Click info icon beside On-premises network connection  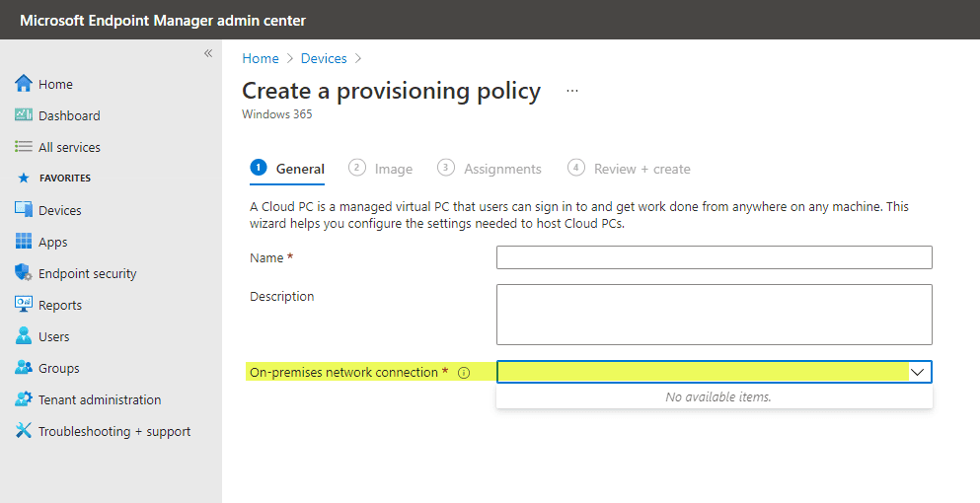(x=464, y=373)
